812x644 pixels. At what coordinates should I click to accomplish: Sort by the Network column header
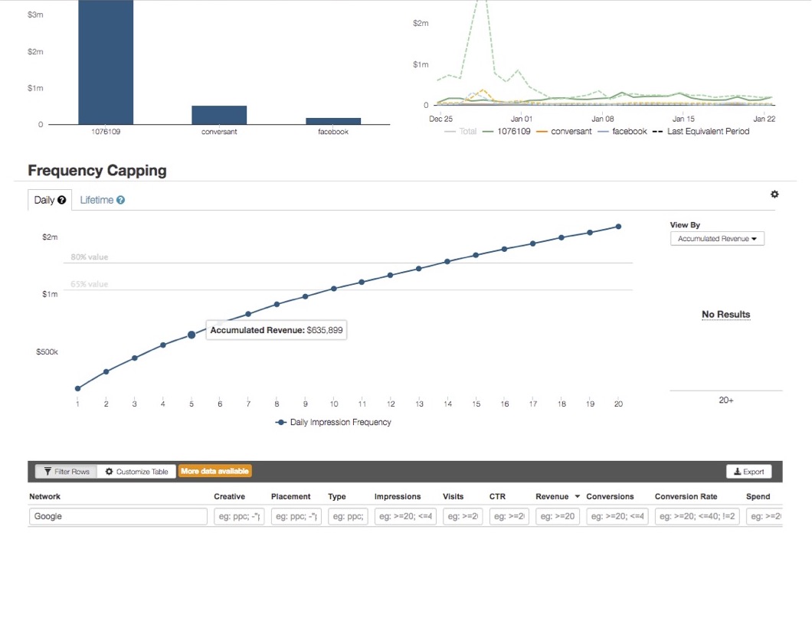[x=44, y=496]
